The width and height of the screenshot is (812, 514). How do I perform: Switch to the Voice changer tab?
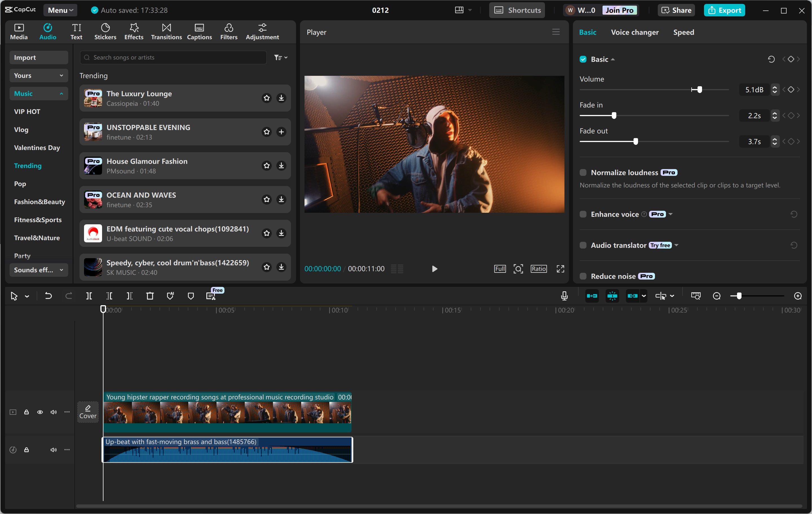[x=635, y=32]
